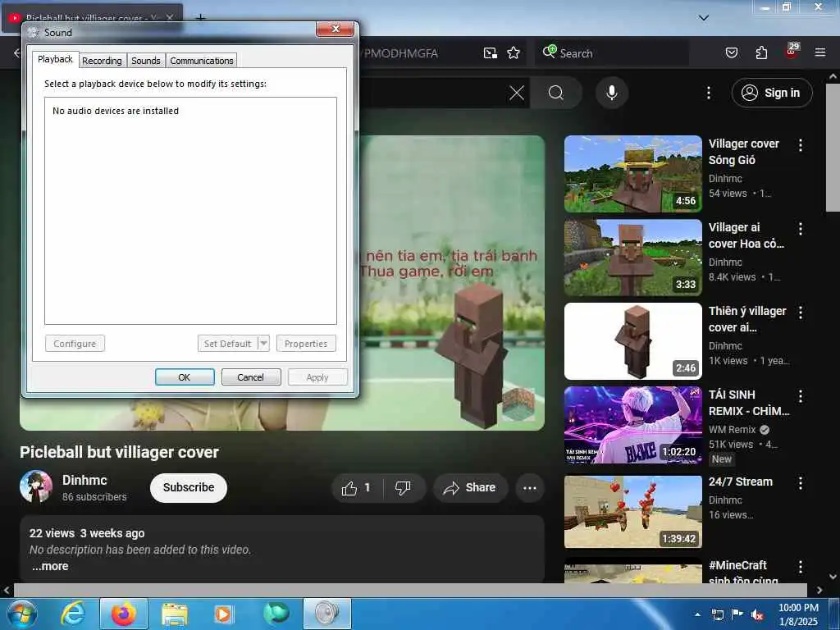Bookmark this page with the star icon

514,53
